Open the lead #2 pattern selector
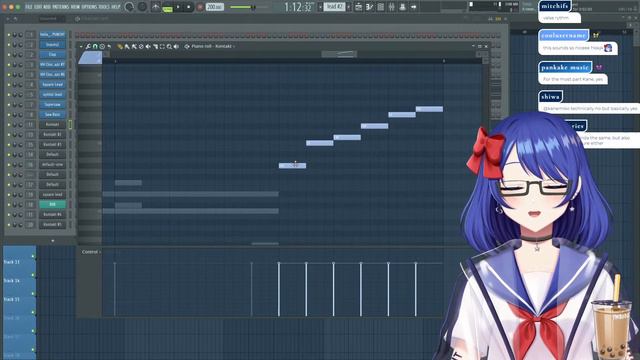640x360 pixels. [x=334, y=7]
